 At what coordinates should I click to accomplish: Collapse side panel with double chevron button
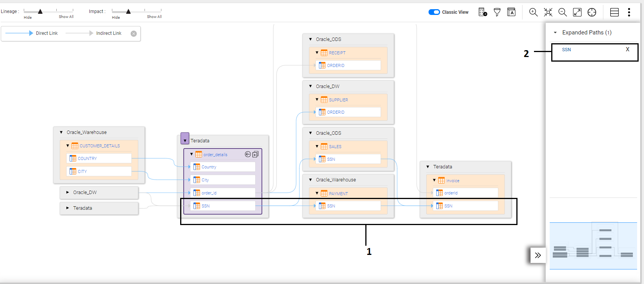[x=538, y=255]
